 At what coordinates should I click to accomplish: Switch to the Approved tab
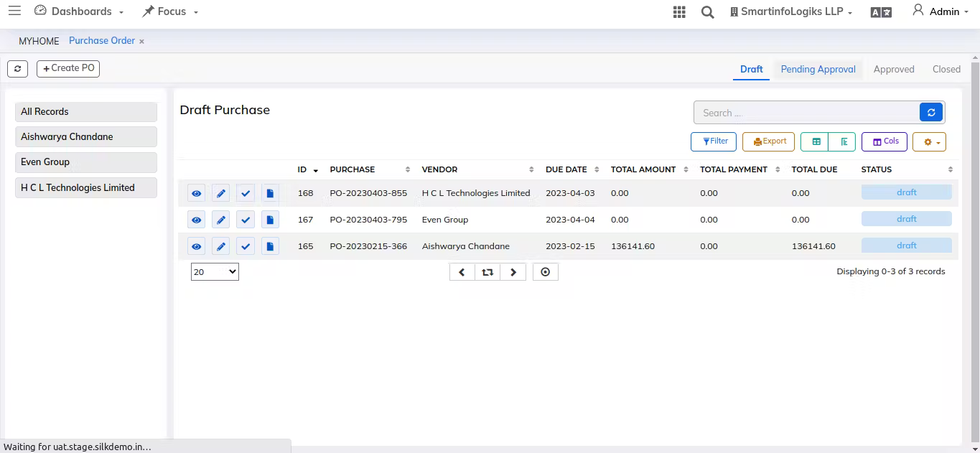pyautogui.click(x=894, y=70)
